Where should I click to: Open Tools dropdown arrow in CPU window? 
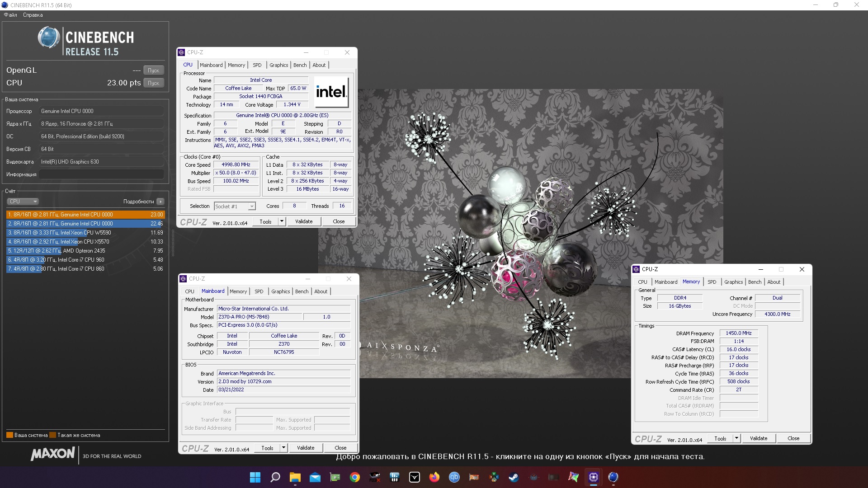(x=282, y=221)
